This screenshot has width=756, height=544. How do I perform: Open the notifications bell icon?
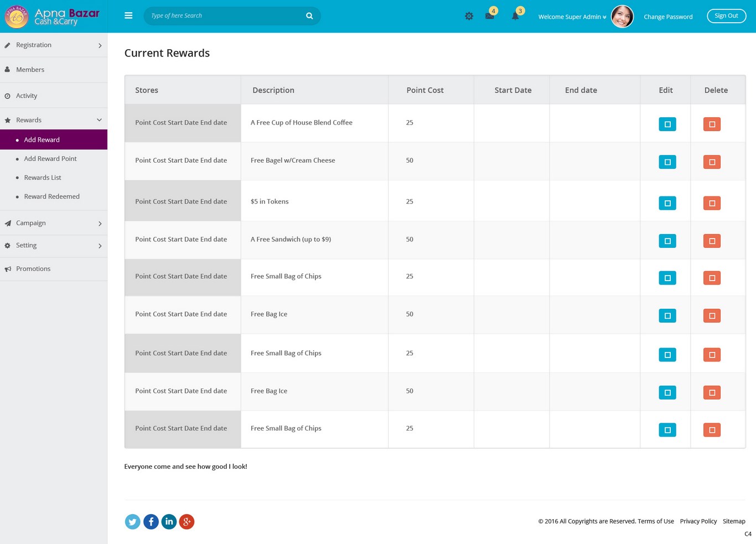click(515, 16)
